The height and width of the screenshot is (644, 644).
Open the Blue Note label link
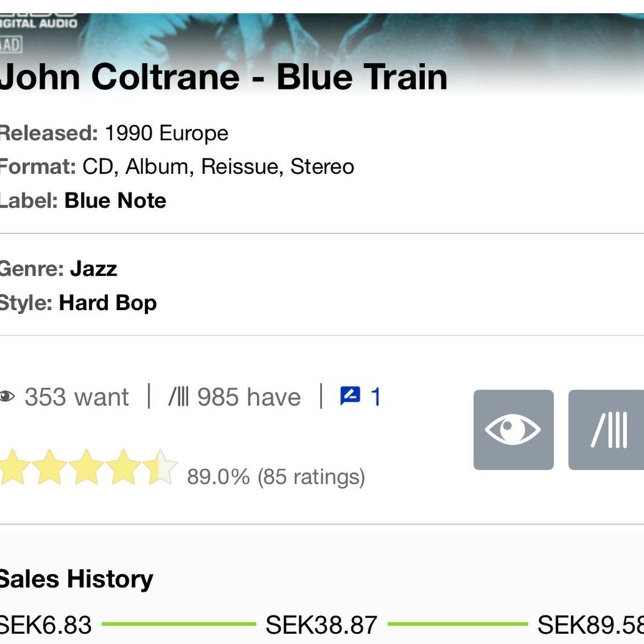115,200
